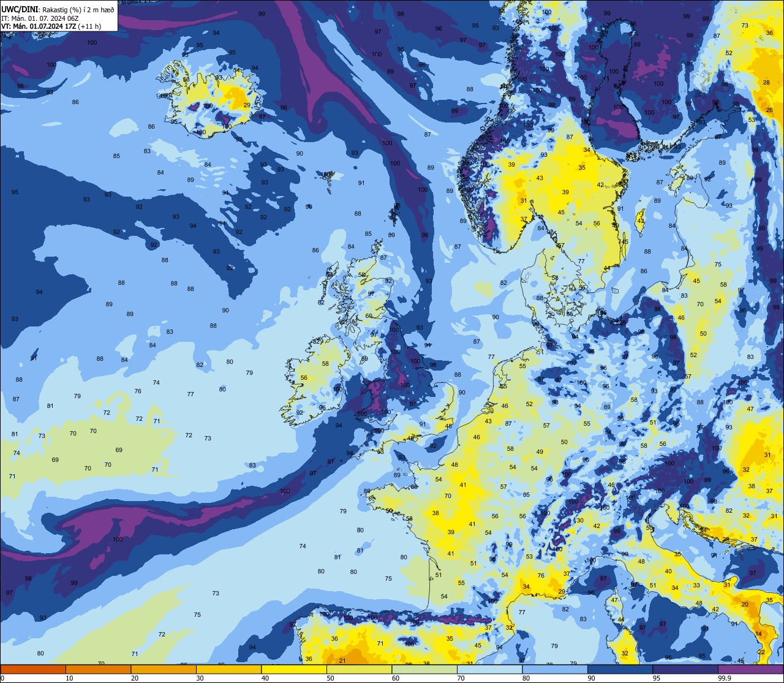Click the 95–99.9 navy legend swatch
Viewport: 784px width, 683px height.
(685, 670)
